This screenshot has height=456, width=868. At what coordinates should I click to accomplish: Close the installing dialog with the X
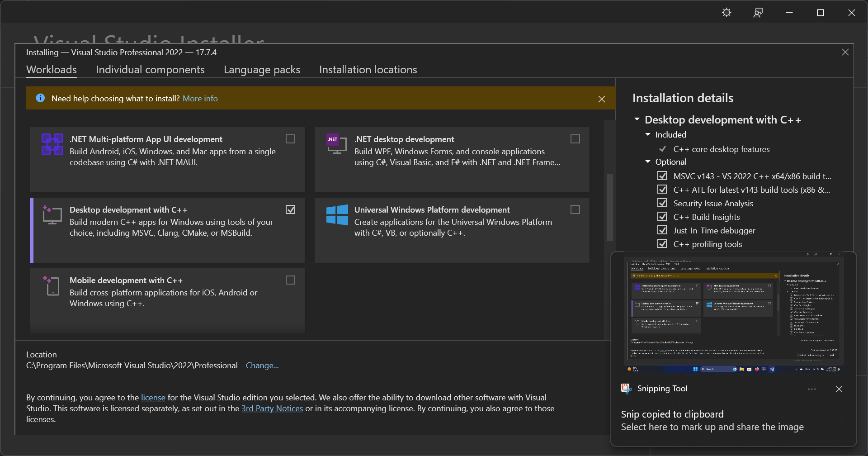pyautogui.click(x=845, y=52)
